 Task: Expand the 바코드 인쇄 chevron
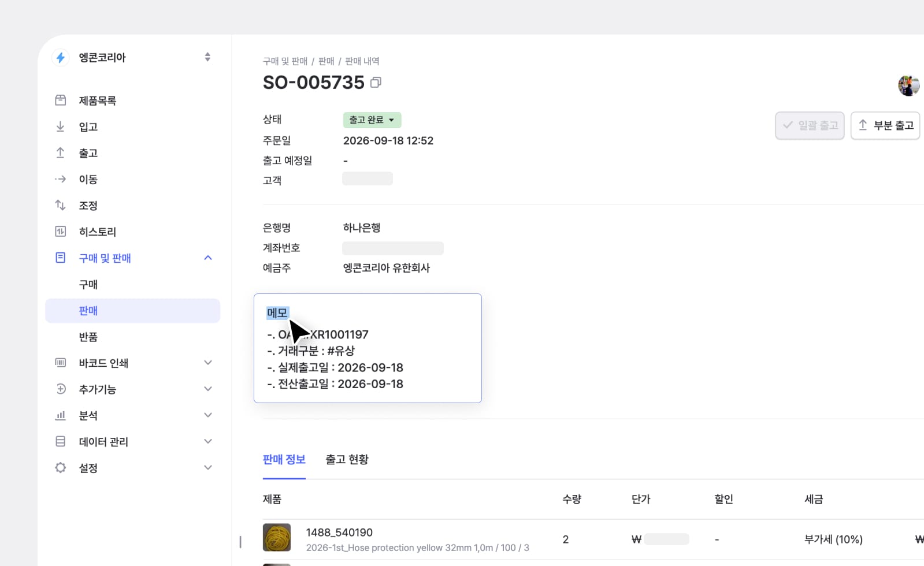pyautogui.click(x=208, y=363)
